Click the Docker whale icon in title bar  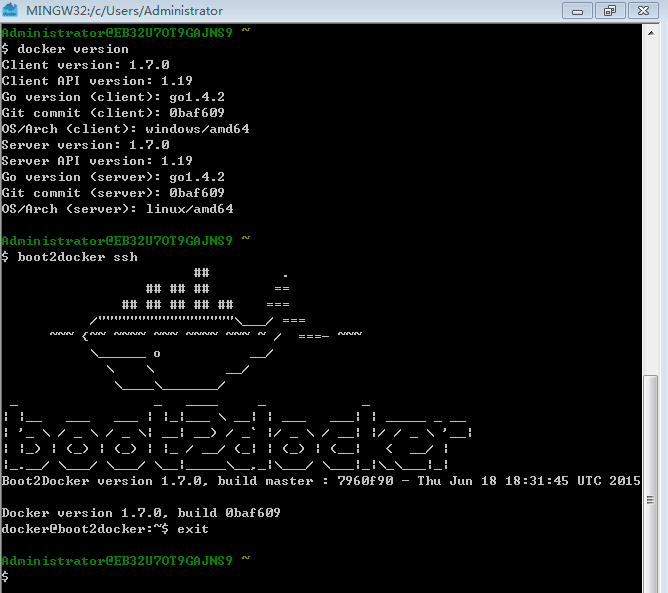coord(10,10)
